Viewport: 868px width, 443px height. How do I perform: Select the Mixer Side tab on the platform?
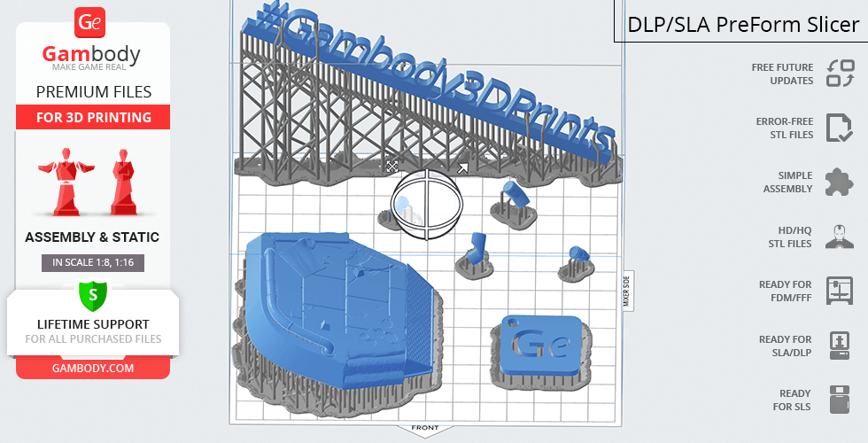(x=626, y=289)
